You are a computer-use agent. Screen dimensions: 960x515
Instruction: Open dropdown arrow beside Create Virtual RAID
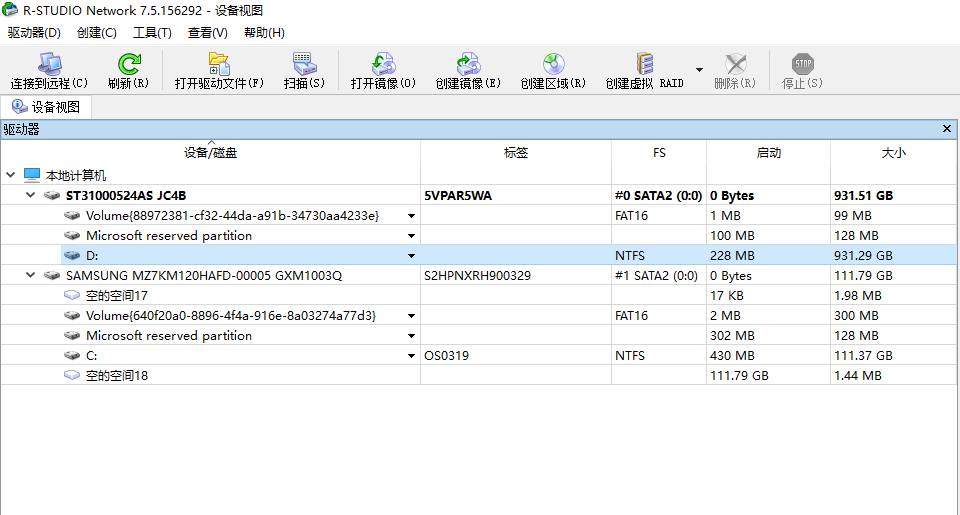pos(699,71)
